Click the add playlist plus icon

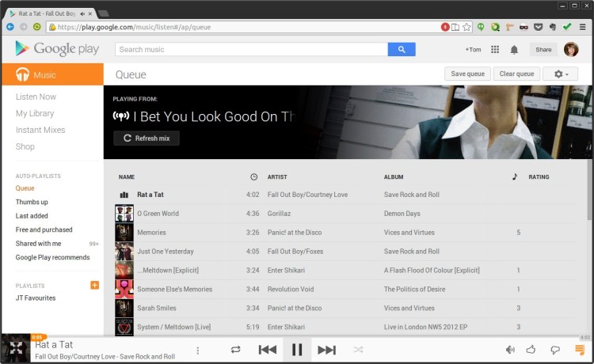[x=95, y=285]
